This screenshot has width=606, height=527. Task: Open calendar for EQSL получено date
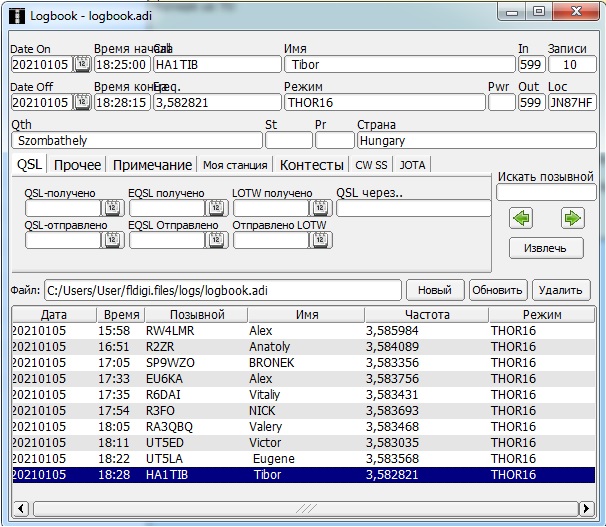[x=215, y=208]
